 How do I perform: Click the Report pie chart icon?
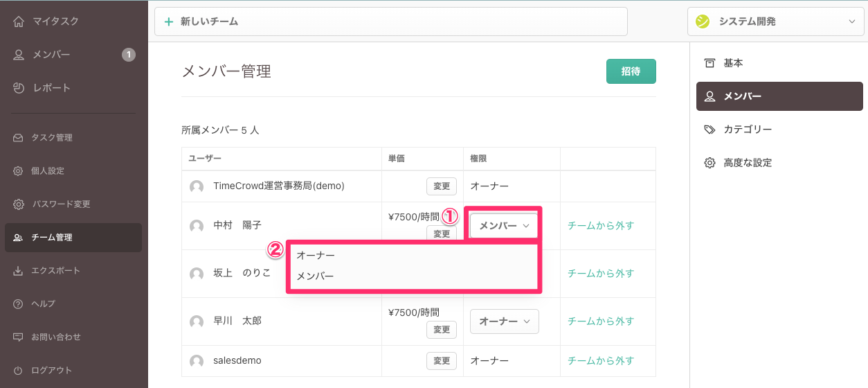point(19,88)
